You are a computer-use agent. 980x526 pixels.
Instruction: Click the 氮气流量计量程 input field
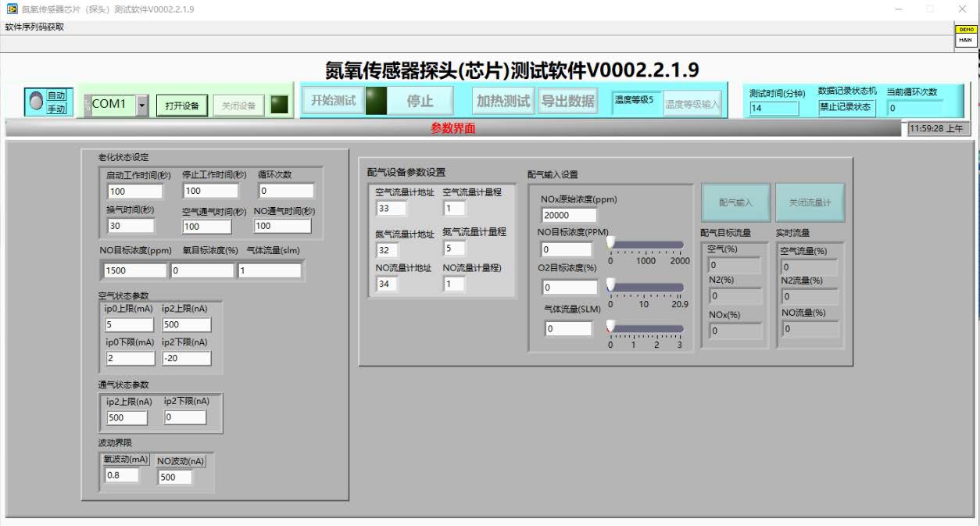click(x=454, y=249)
